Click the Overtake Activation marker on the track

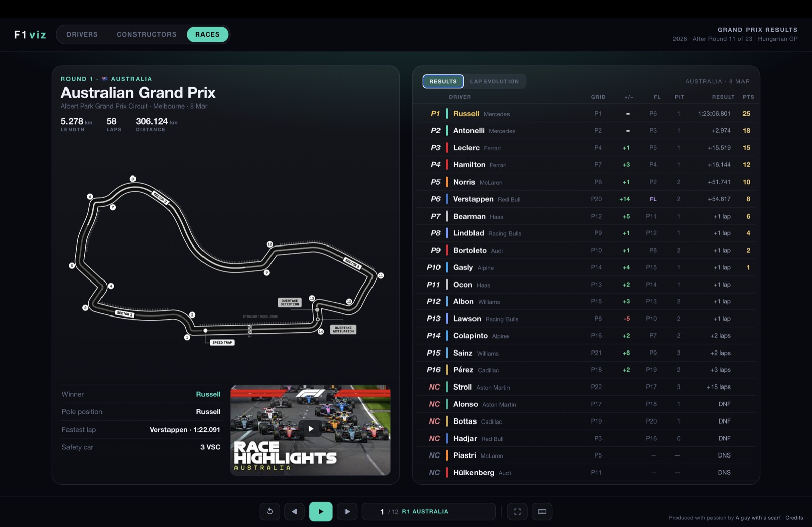[x=343, y=329]
